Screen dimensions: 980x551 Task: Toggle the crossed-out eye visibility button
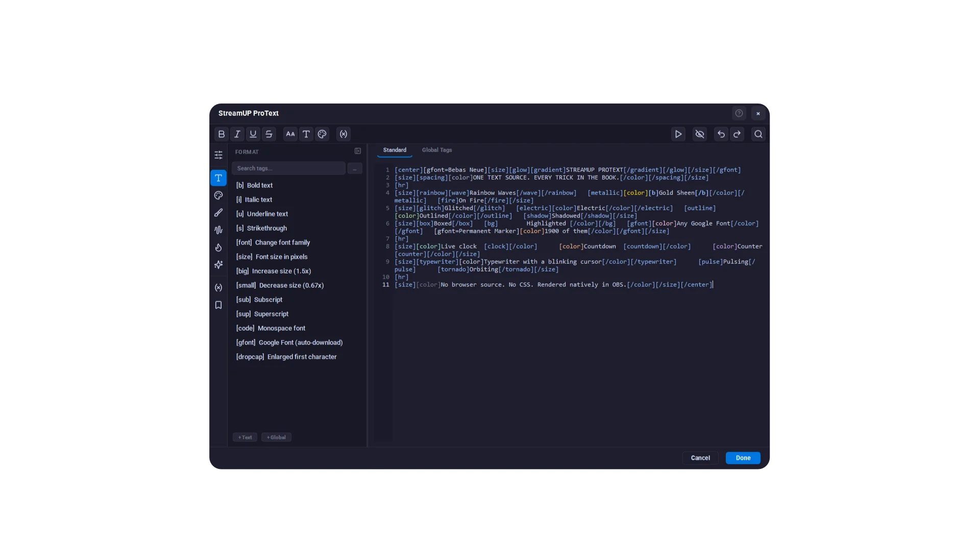[x=700, y=134]
